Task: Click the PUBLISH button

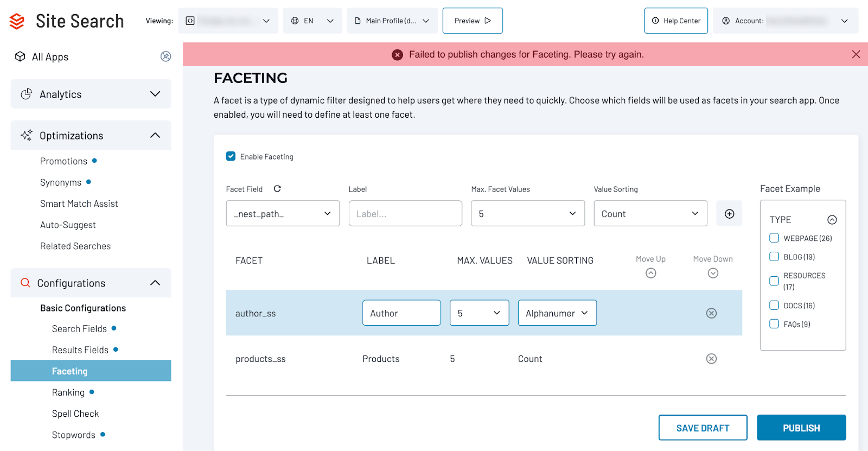Action: click(x=801, y=428)
